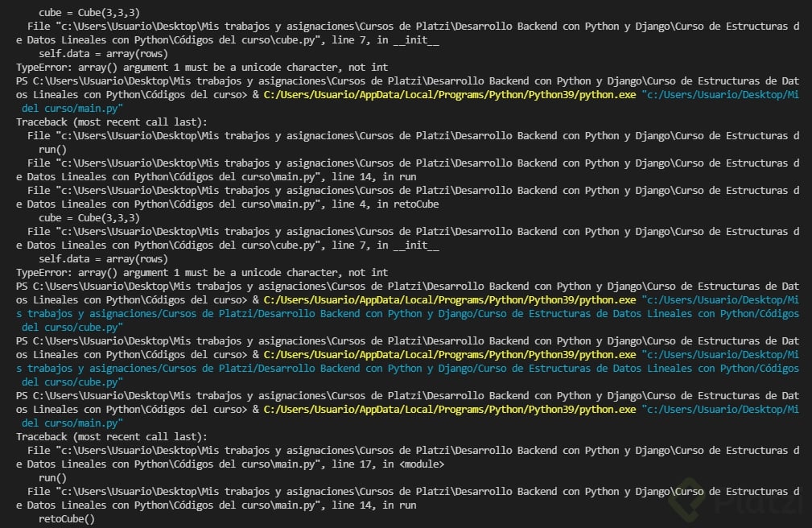This screenshot has width=812, height=528.
Task: Click the last yellow python.exe path above the final Traceback
Action: [450, 410]
